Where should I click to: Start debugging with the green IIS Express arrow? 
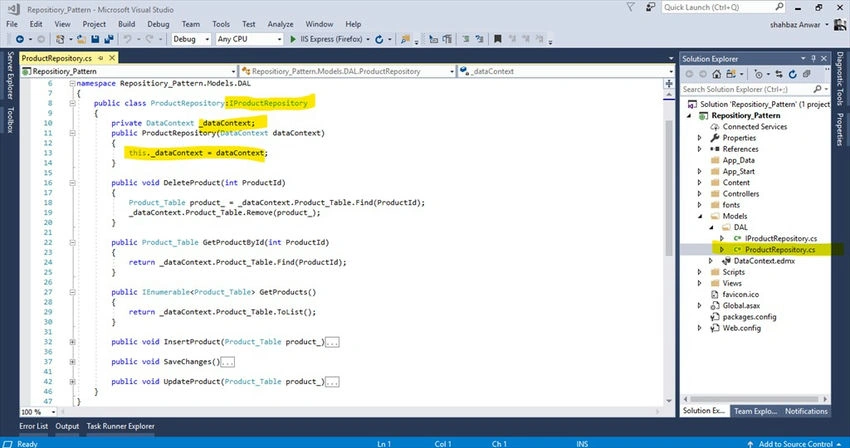[293, 39]
